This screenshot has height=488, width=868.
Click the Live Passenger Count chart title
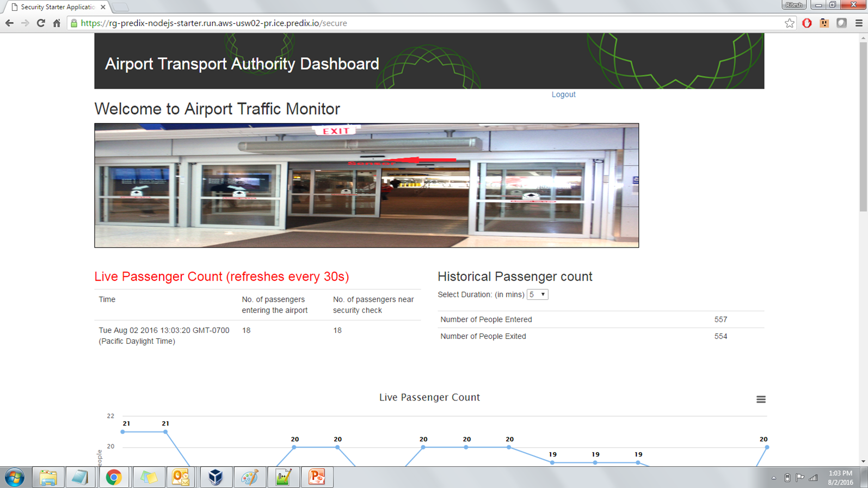[429, 397]
